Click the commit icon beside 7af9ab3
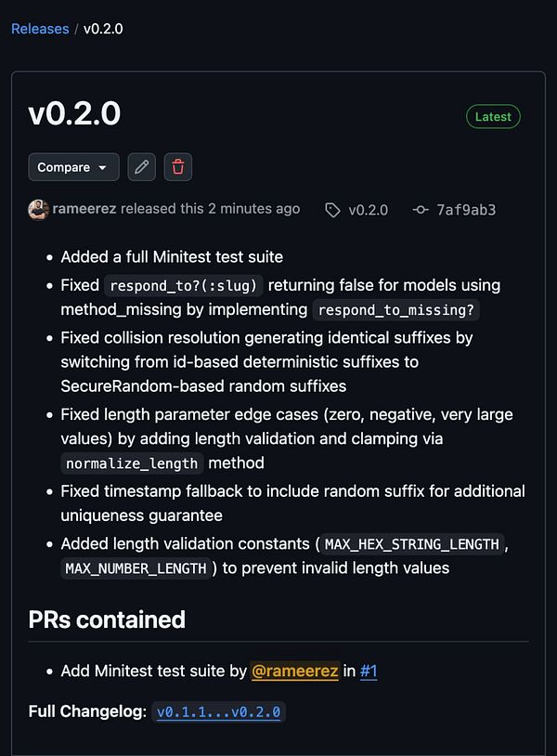The height and width of the screenshot is (756, 557). (x=421, y=210)
